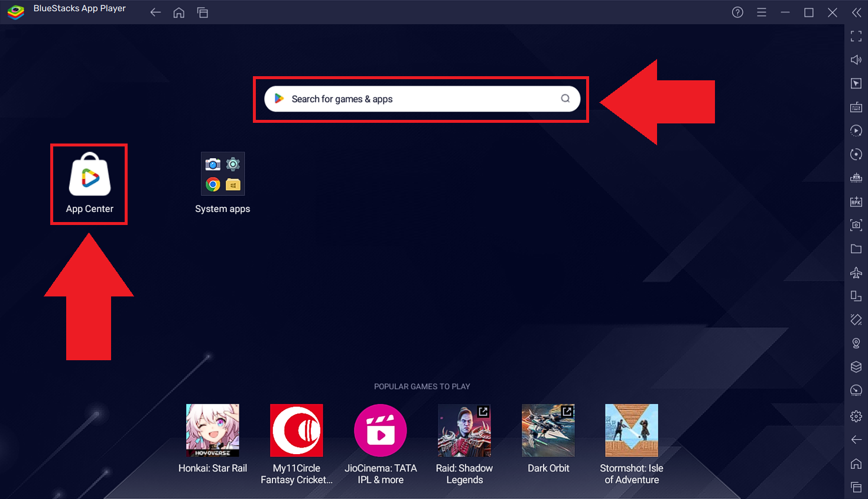Trigger the shake device icon
The width and height of the screenshot is (868, 499).
[856, 319]
